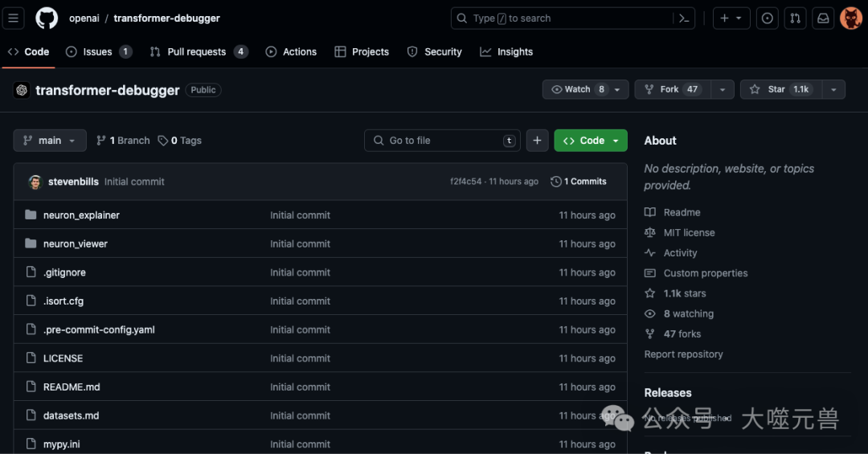This screenshot has height=454, width=868.
Task: Open the Pull requests tab
Action: [x=199, y=51]
